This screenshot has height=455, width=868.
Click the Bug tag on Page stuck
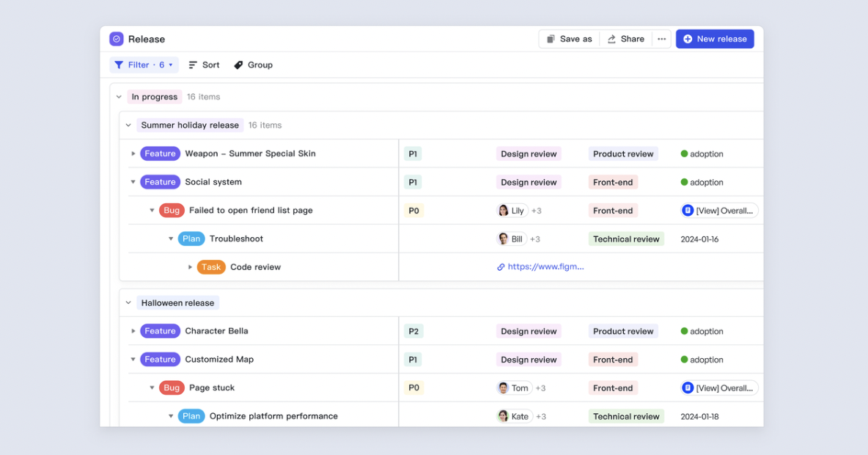click(172, 388)
